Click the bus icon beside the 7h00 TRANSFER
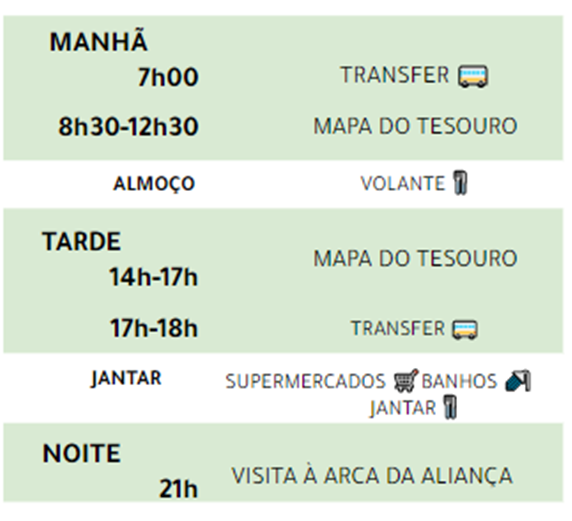This screenshot has width=572, height=521. 473,76
